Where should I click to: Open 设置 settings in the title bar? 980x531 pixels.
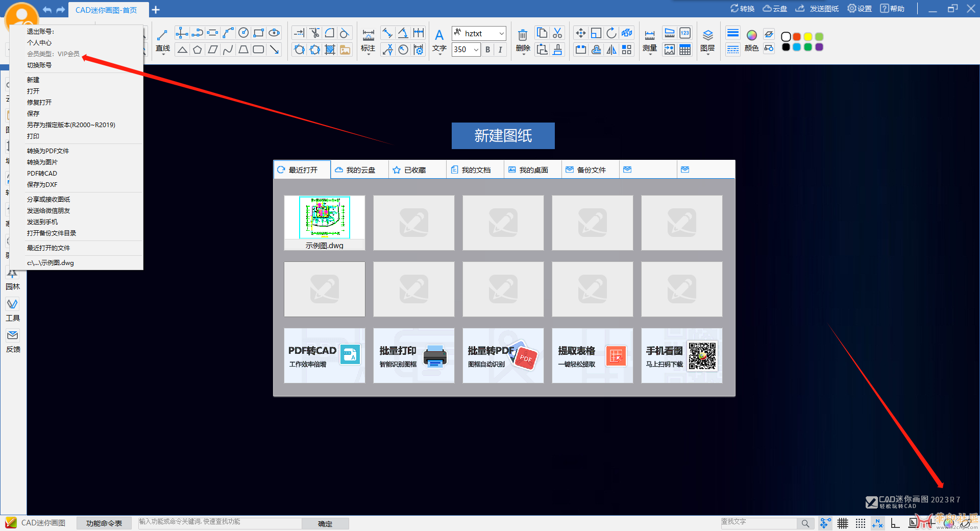(x=860, y=9)
